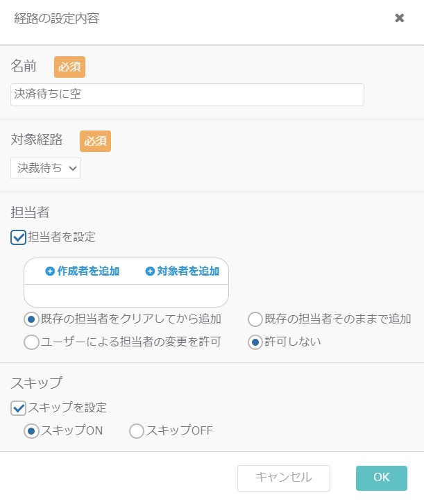Viewport: 424px width, 504px height.
Task: Toggle the 担当者を設定 checkbox
Action: click(18, 237)
